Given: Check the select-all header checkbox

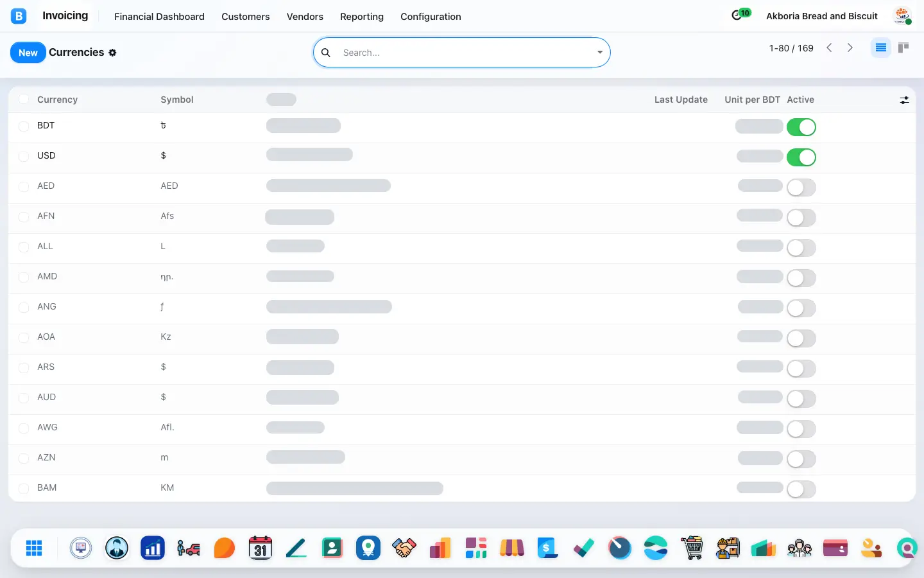Looking at the screenshot, I should [24, 99].
